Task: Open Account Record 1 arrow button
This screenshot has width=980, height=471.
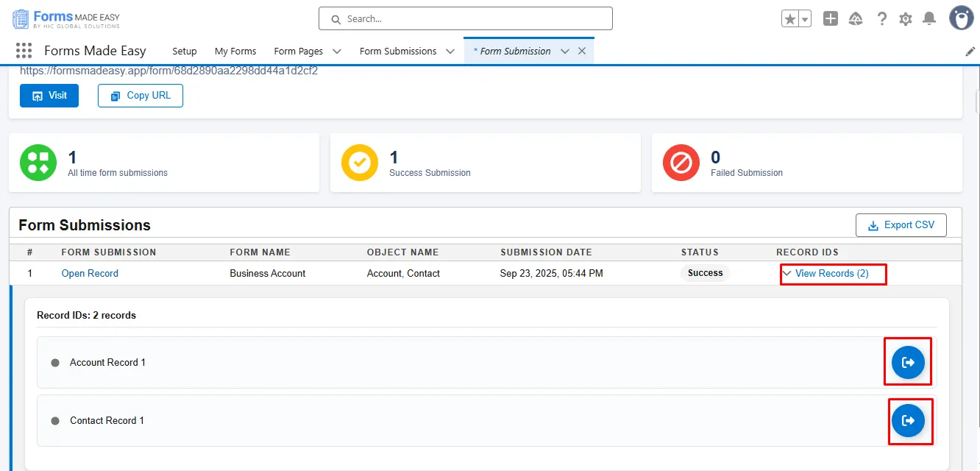Action: point(908,362)
